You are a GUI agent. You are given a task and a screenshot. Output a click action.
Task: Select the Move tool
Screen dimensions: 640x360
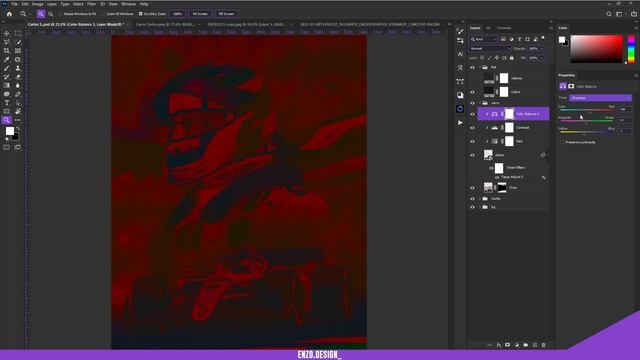[7, 33]
